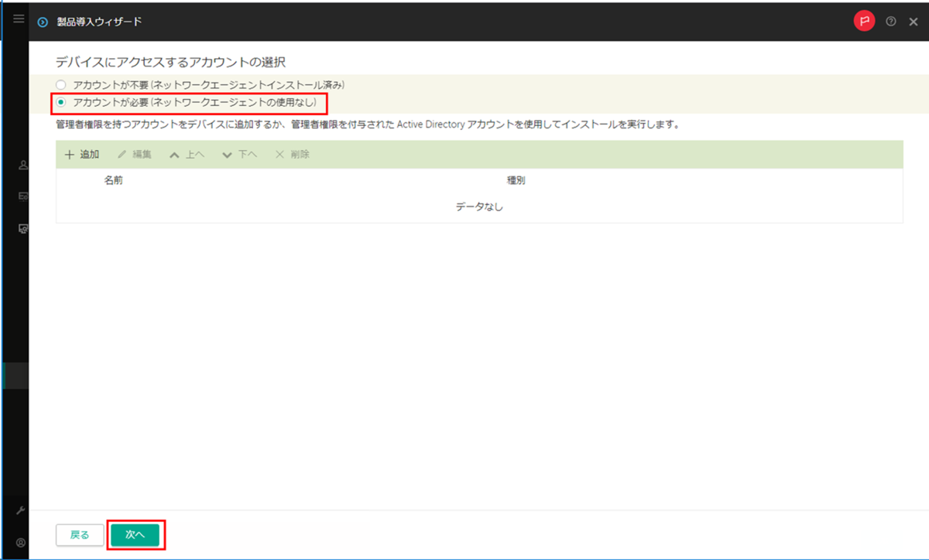
Task: Click the red notification flag icon
Action: [x=864, y=21]
